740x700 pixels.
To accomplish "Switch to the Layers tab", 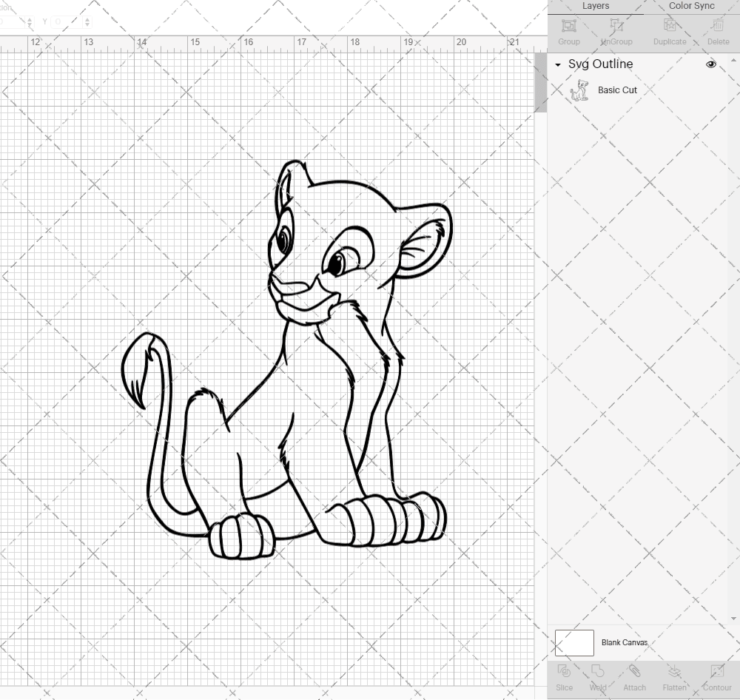I will 595,6.
